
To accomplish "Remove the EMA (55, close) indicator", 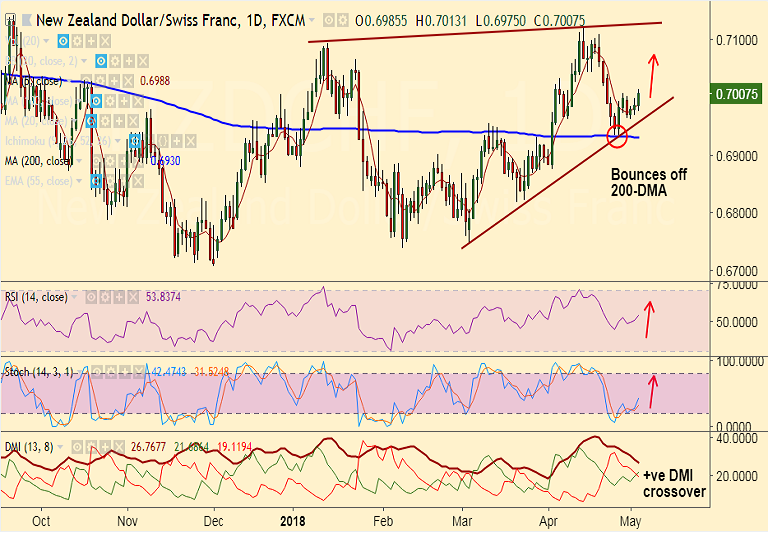I will point(138,181).
